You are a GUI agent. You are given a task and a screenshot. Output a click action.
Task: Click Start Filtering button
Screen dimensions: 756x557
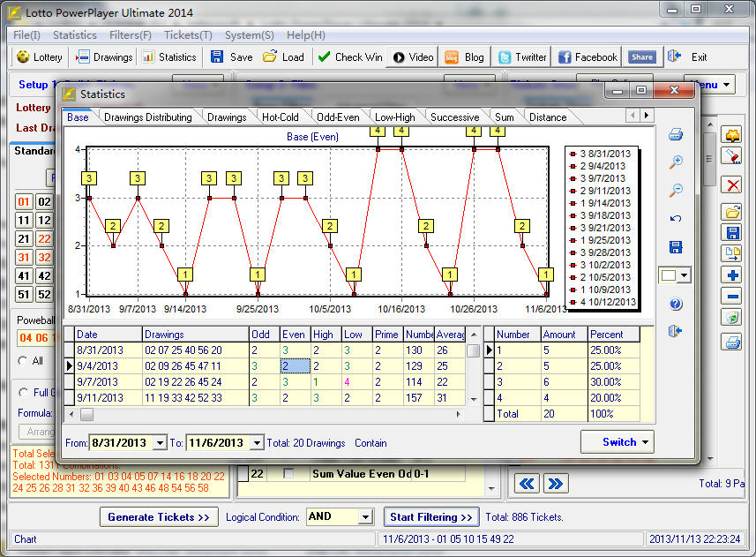click(x=431, y=517)
